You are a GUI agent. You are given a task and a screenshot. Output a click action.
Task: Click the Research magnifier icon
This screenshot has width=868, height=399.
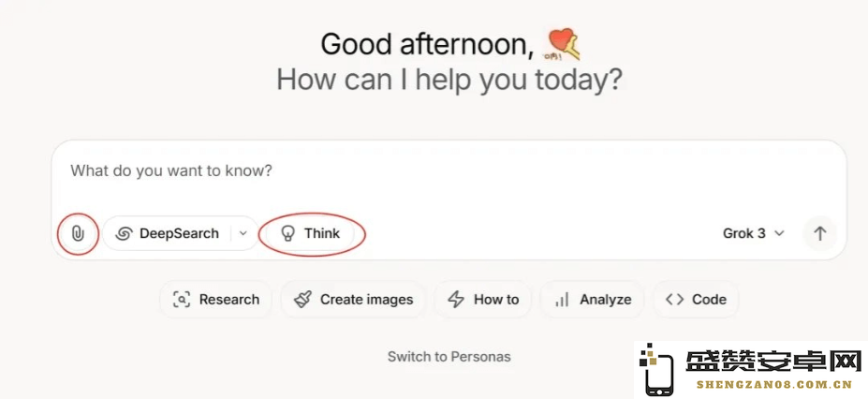(182, 300)
